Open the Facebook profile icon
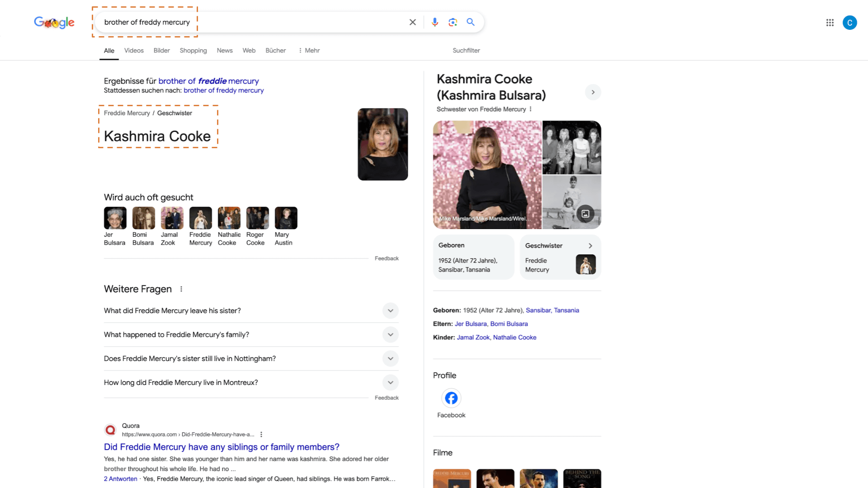This screenshot has height=488, width=868. click(451, 398)
